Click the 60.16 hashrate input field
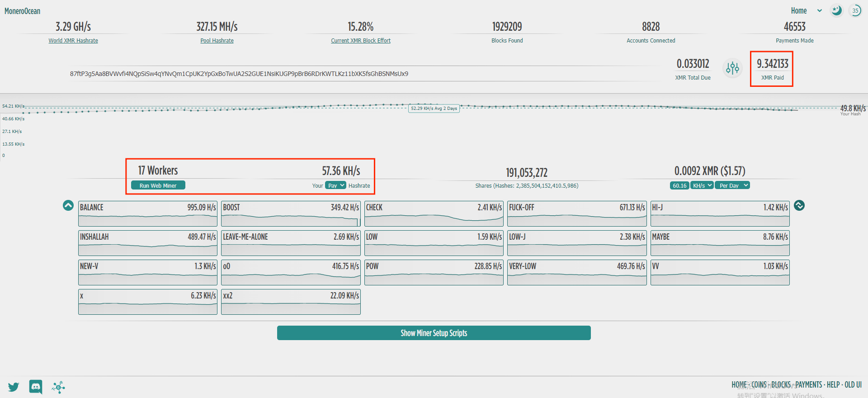868x398 pixels. point(679,185)
